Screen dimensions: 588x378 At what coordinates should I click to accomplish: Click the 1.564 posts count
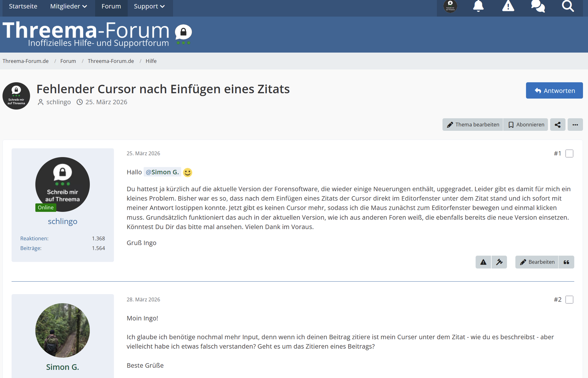point(98,248)
